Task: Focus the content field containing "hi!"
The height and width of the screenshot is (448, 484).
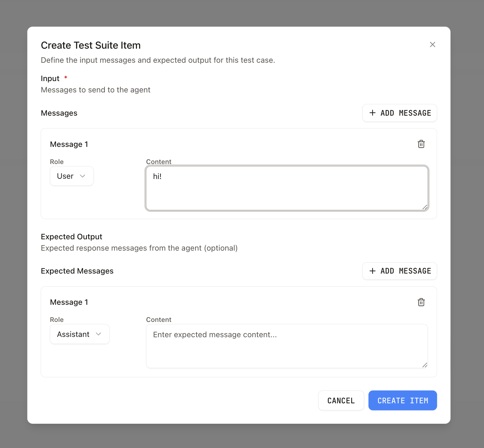Action: (286, 188)
